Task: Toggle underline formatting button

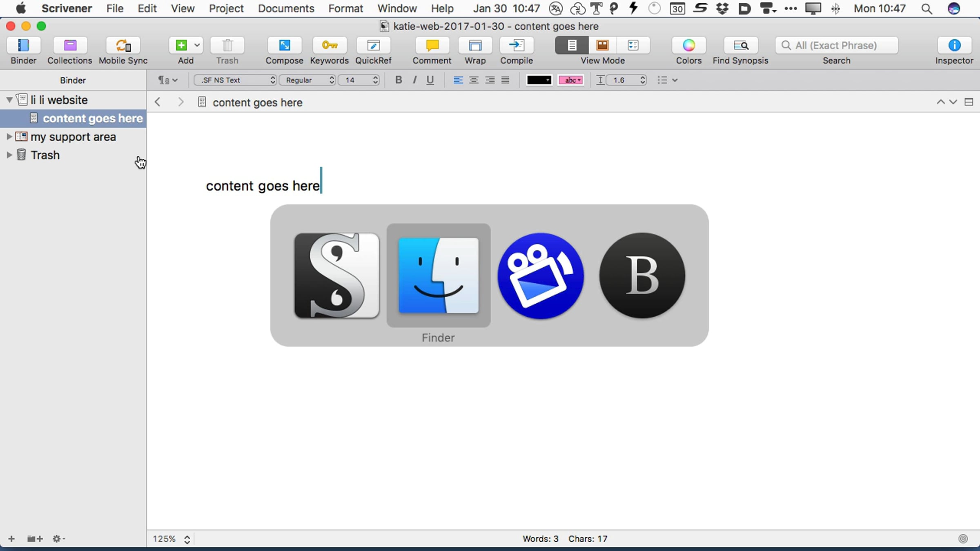Action: 430,80
